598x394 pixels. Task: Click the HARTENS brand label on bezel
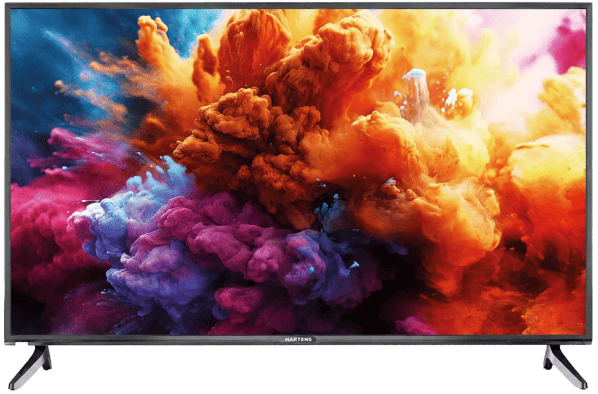click(x=298, y=339)
